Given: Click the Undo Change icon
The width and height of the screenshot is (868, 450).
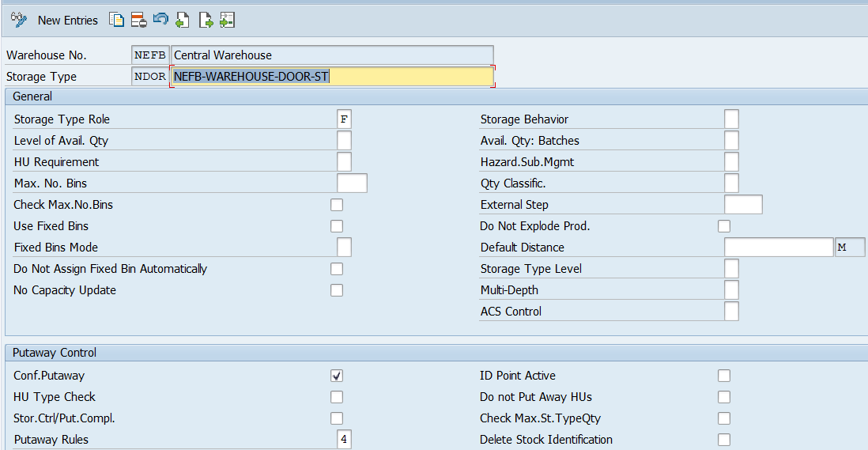Looking at the screenshot, I should (160, 21).
